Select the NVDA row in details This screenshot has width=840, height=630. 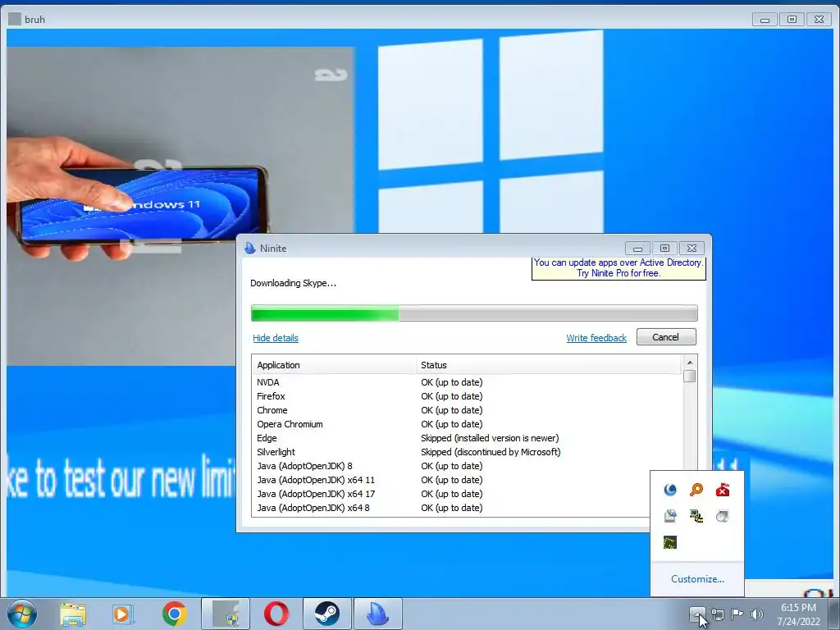point(467,382)
